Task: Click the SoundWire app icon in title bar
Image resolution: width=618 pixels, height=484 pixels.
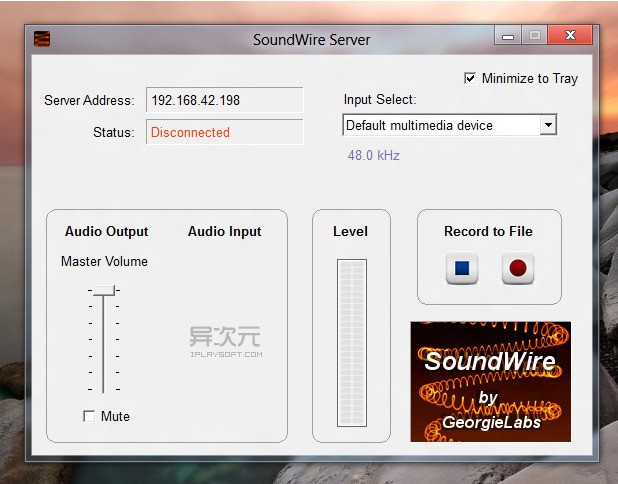Action: point(42,40)
